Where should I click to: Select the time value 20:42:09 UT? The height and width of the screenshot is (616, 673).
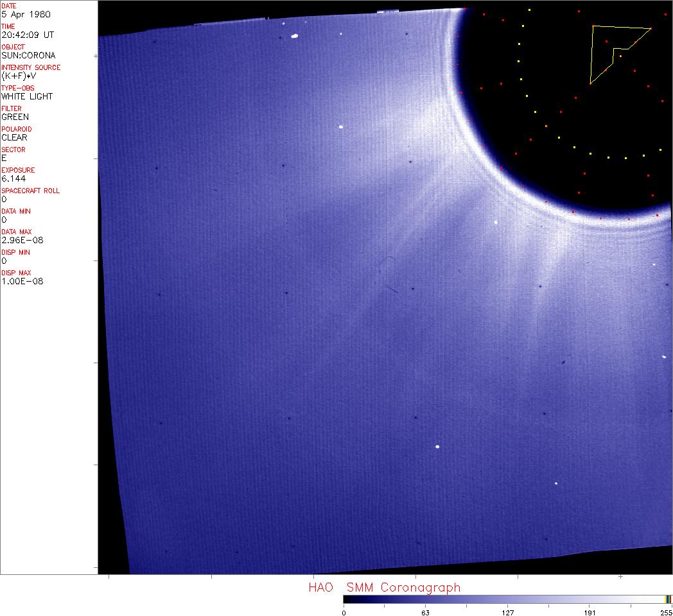click(27, 35)
